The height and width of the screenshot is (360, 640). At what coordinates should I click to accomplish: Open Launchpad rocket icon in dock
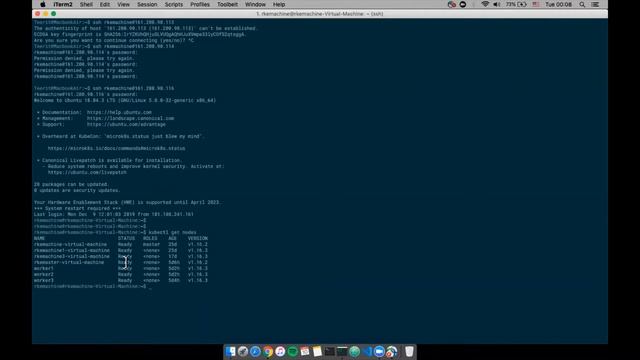pyautogui.click(x=243, y=351)
